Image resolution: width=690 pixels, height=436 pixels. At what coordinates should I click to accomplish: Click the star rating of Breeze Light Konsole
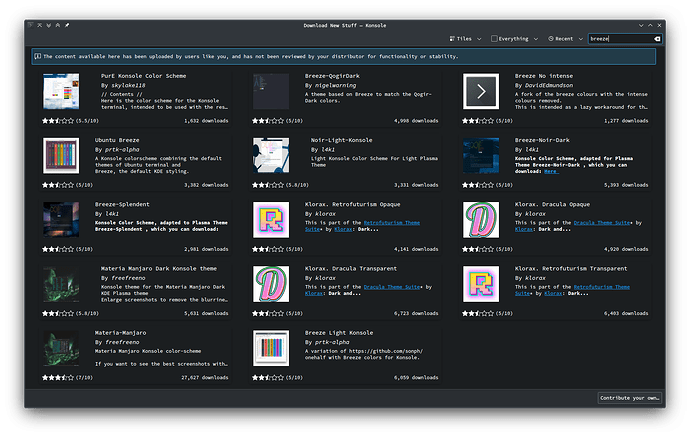coord(268,377)
